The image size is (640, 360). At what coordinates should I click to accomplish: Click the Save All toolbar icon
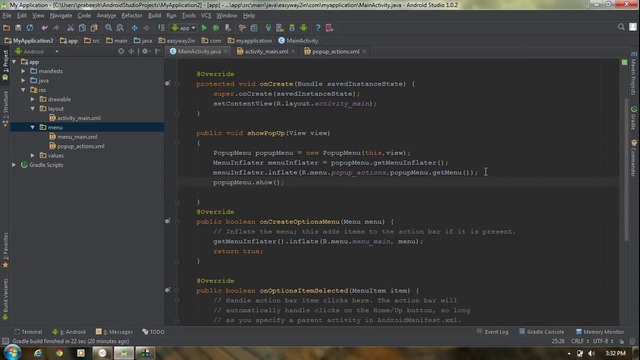tap(18, 28)
